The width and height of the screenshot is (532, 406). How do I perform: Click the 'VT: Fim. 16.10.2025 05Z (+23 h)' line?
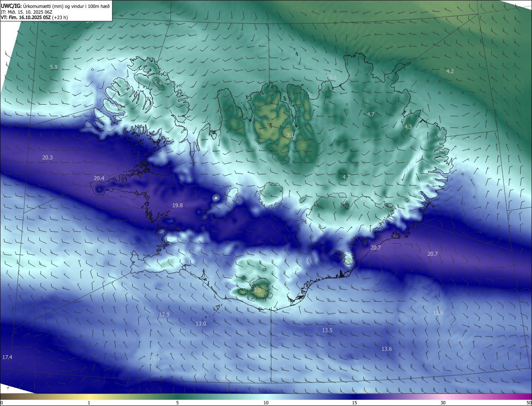pyautogui.click(x=34, y=18)
